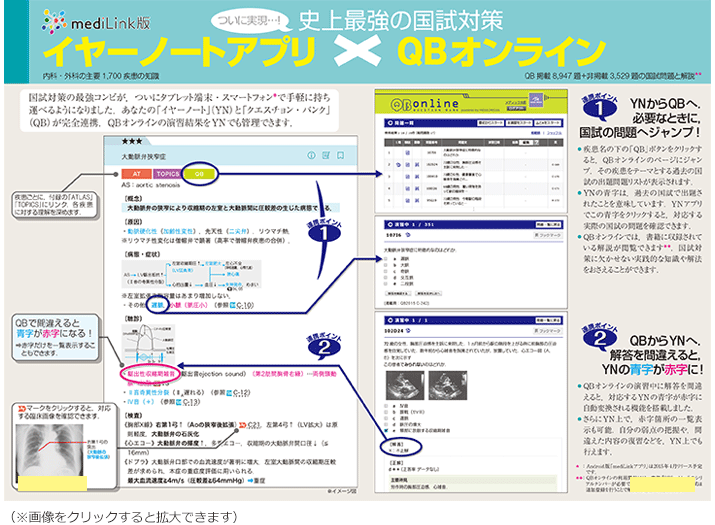Click the QB online logo
The image size is (715, 525).
425,105
